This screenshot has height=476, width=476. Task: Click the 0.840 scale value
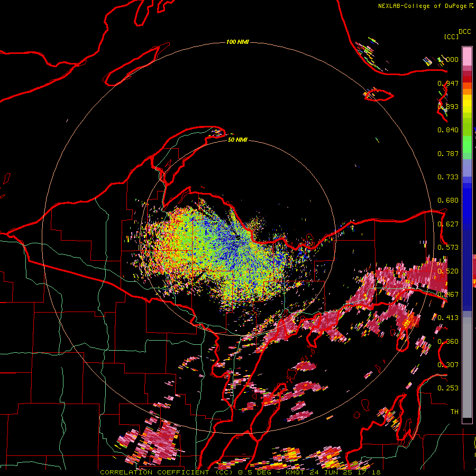click(x=448, y=130)
